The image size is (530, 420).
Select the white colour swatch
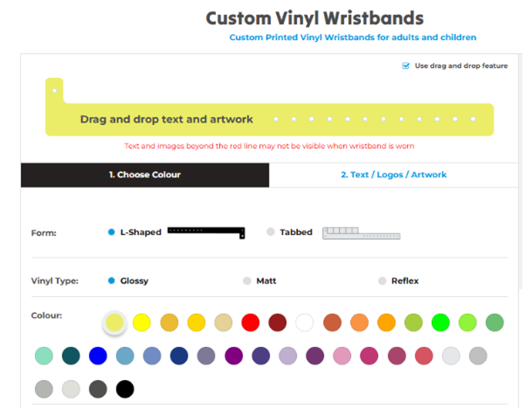(304, 322)
